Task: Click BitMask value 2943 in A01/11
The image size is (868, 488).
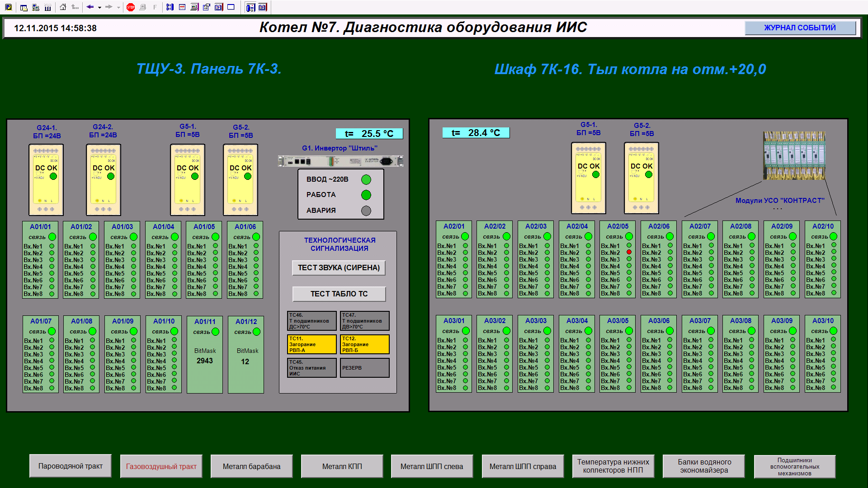Action: (x=205, y=361)
